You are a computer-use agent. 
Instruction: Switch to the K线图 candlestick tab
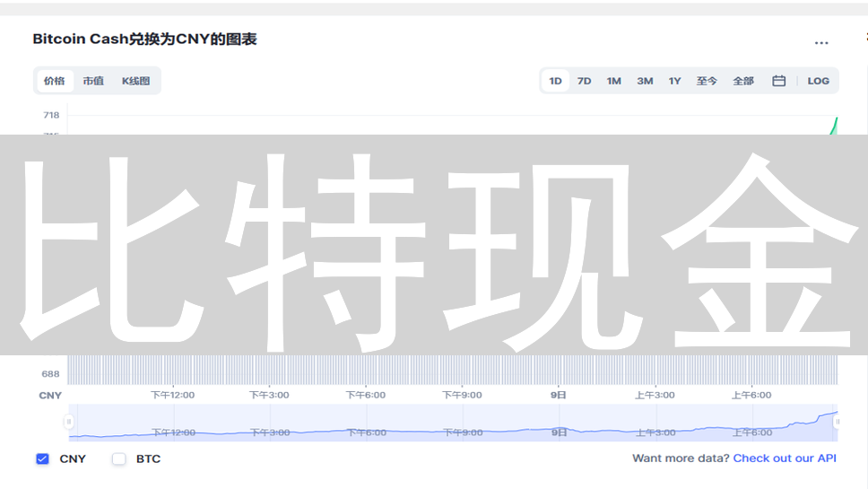tap(135, 81)
